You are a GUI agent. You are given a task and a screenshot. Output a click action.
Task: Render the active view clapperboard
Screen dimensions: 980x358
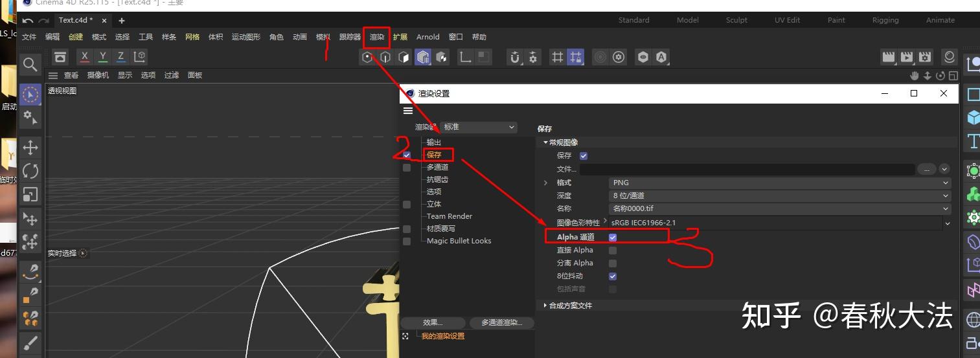[889, 58]
